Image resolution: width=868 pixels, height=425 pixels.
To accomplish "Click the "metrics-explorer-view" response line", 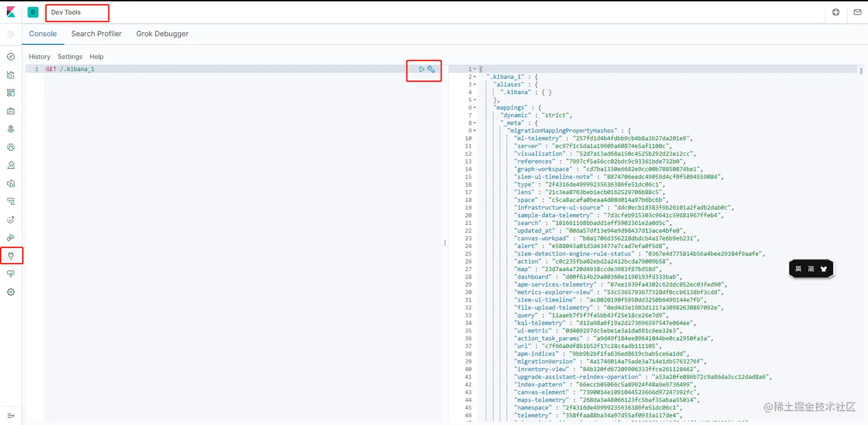I will coord(619,292).
